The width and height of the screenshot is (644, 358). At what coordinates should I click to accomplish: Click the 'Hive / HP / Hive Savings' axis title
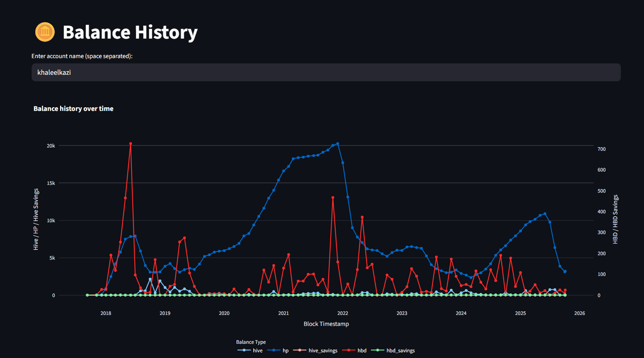36,219
